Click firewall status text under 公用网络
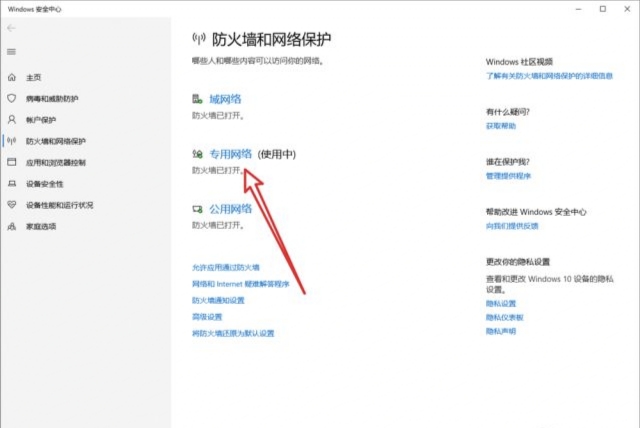 [218, 225]
